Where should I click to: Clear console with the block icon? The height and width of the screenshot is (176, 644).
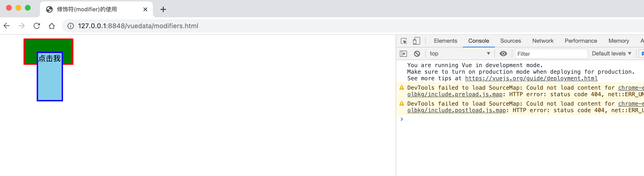pos(417,54)
